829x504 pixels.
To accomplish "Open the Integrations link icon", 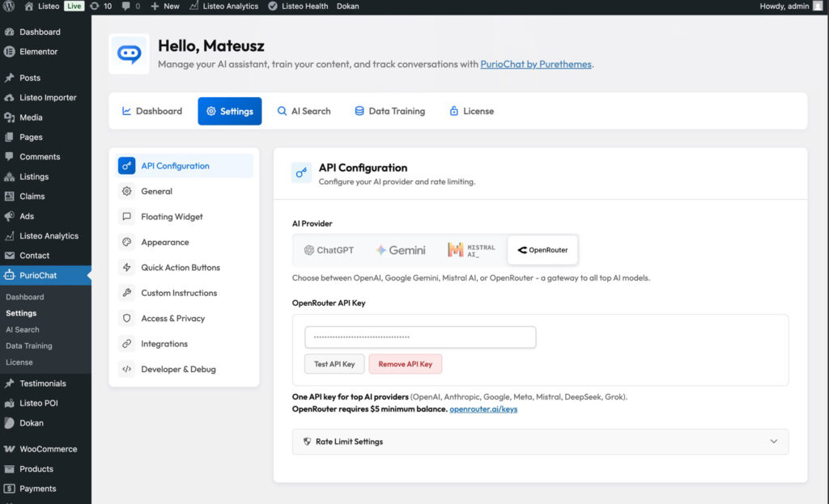I will [x=127, y=343].
